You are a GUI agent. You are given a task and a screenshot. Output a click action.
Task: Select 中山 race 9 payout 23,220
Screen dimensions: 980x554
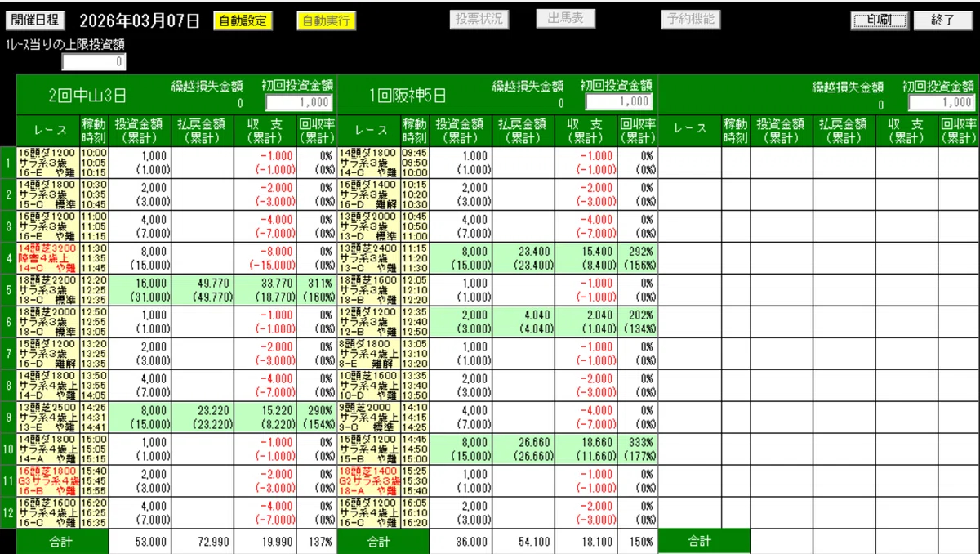(213, 410)
